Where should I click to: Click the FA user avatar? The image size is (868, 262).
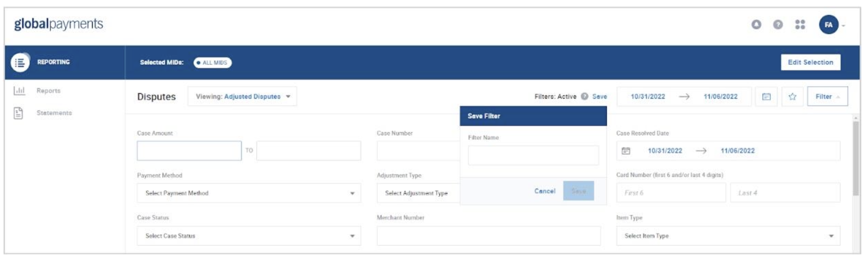point(828,25)
